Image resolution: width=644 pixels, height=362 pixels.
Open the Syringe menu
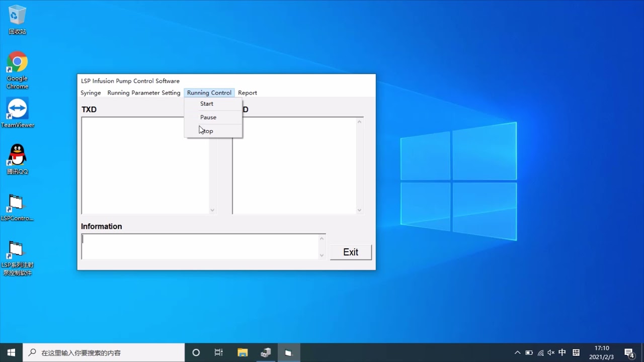91,93
